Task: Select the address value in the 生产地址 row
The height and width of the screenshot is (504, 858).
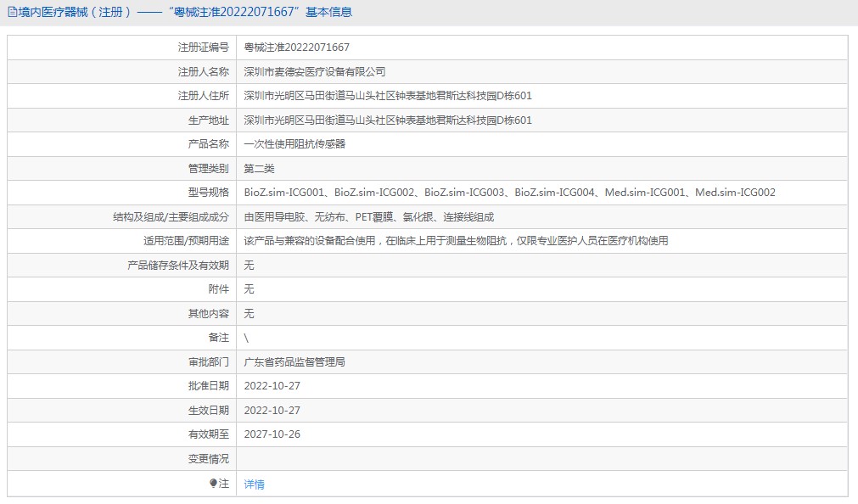Action: 388,120
